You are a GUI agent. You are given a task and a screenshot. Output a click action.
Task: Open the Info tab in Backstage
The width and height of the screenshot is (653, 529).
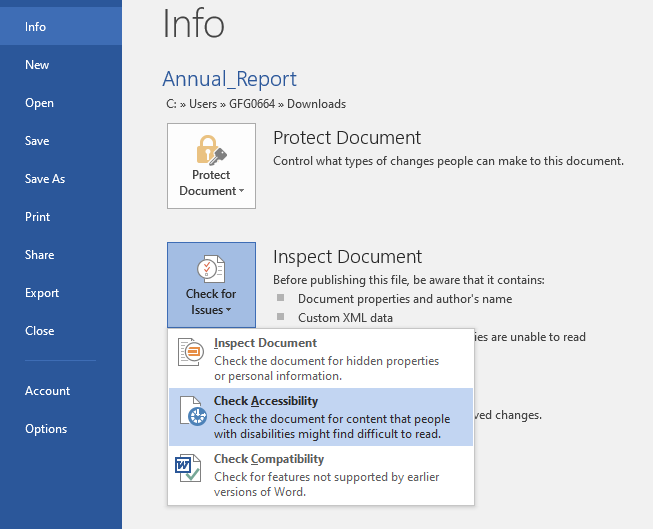[x=61, y=27]
